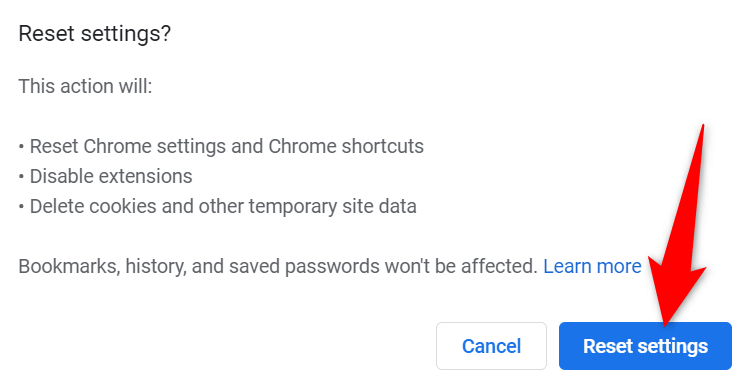Open the Learn more link
Image resolution: width=748 pixels, height=381 pixels.
592,266
